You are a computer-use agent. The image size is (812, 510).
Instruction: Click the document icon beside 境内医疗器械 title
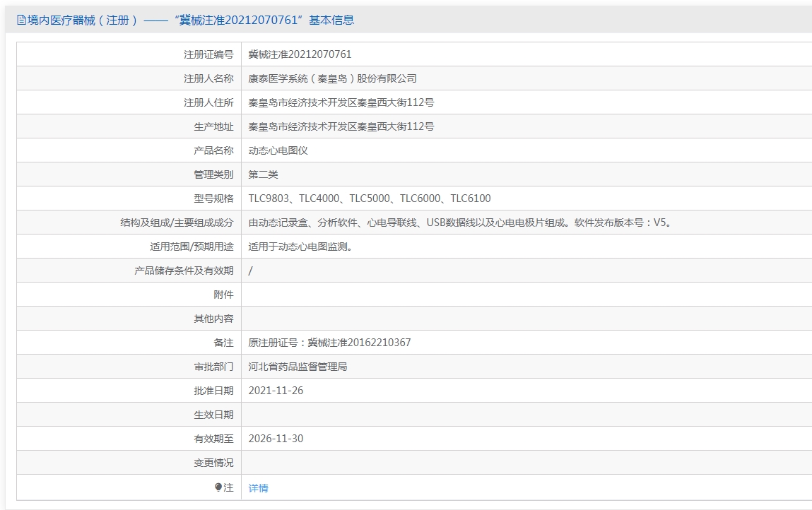(x=21, y=20)
